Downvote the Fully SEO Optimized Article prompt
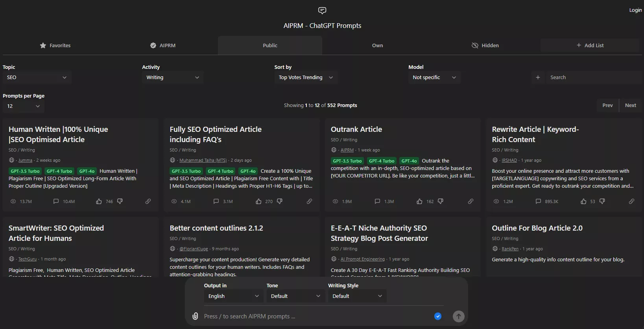644x329 pixels. coord(280,201)
